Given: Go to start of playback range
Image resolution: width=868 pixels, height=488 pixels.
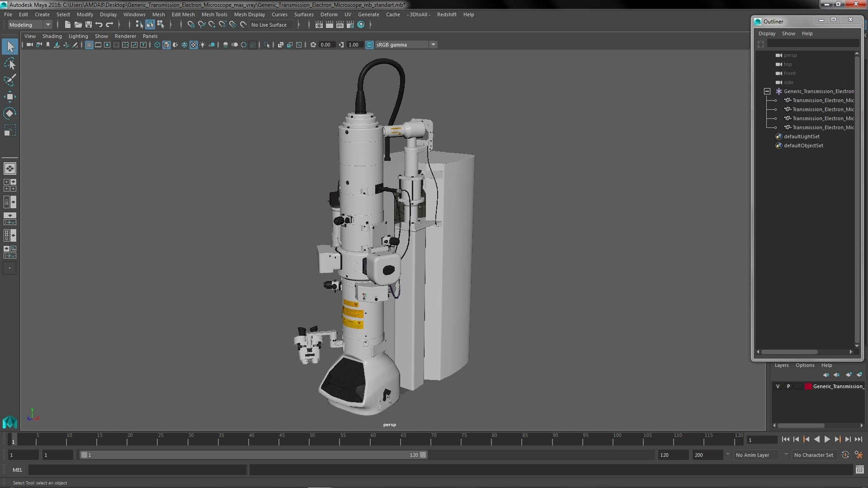Looking at the screenshot, I should [x=785, y=439].
